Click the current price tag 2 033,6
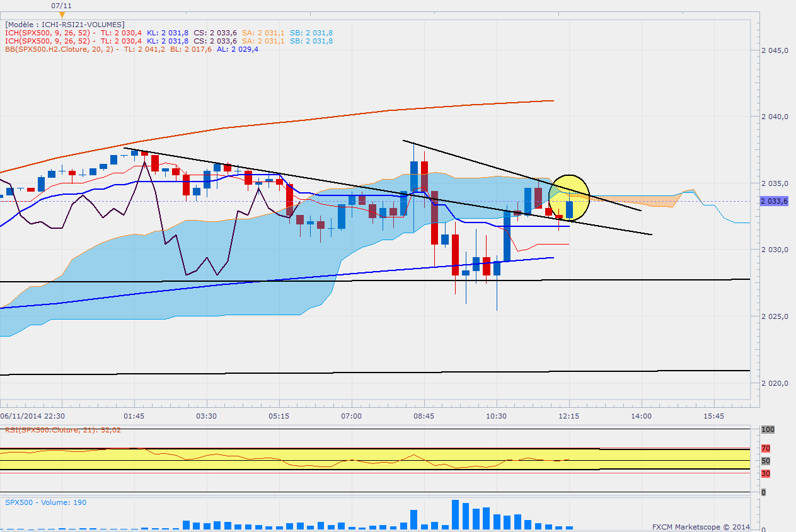This screenshot has height=532, width=796. click(x=775, y=201)
